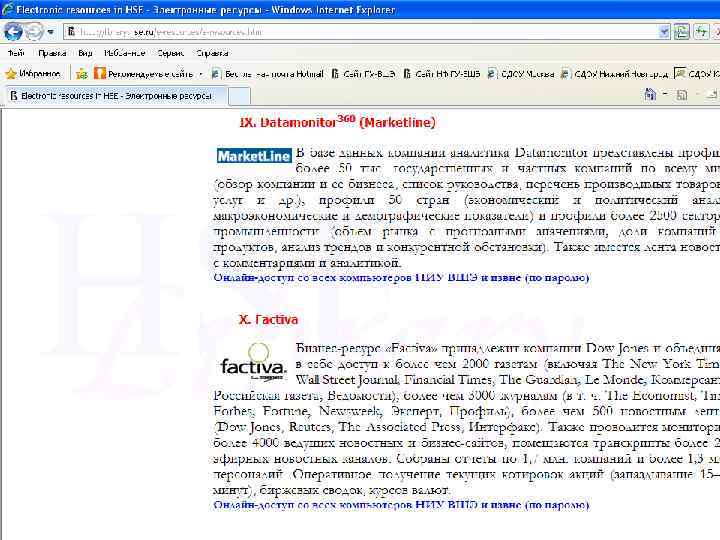Open the Файл menu
Image resolution: width=720 pixels, height=540 pixels.
[x=16, y=53]
